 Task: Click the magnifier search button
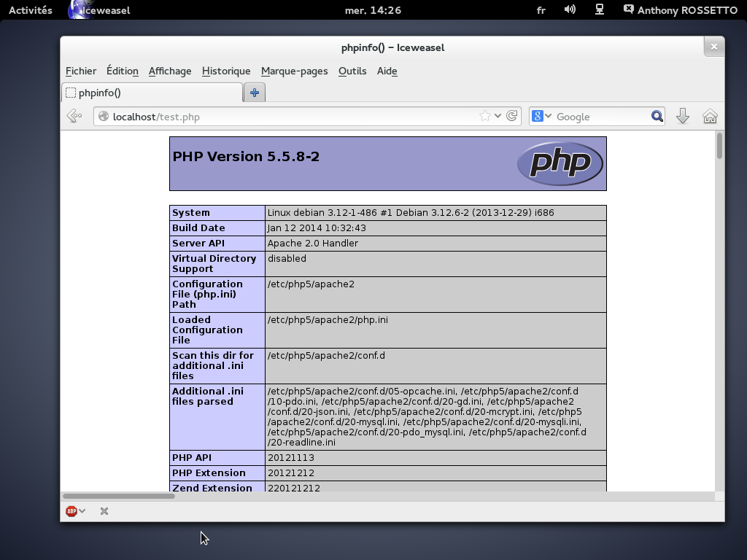[x=657, y=116]
